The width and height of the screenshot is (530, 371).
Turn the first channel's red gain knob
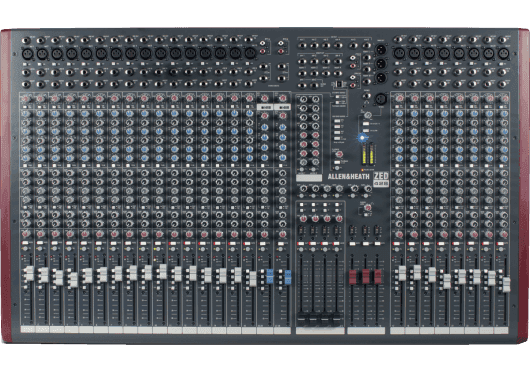(x=26, y=99)
